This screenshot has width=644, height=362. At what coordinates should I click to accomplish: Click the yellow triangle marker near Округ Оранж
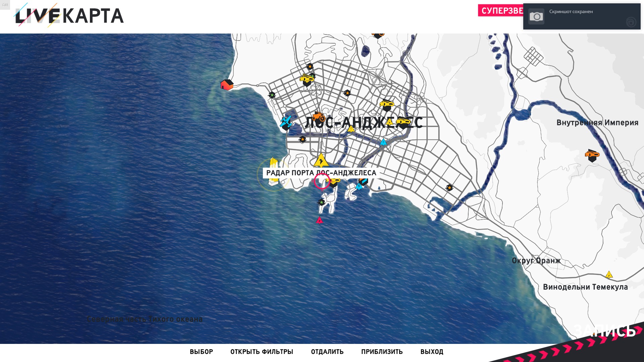coord(609,275)
